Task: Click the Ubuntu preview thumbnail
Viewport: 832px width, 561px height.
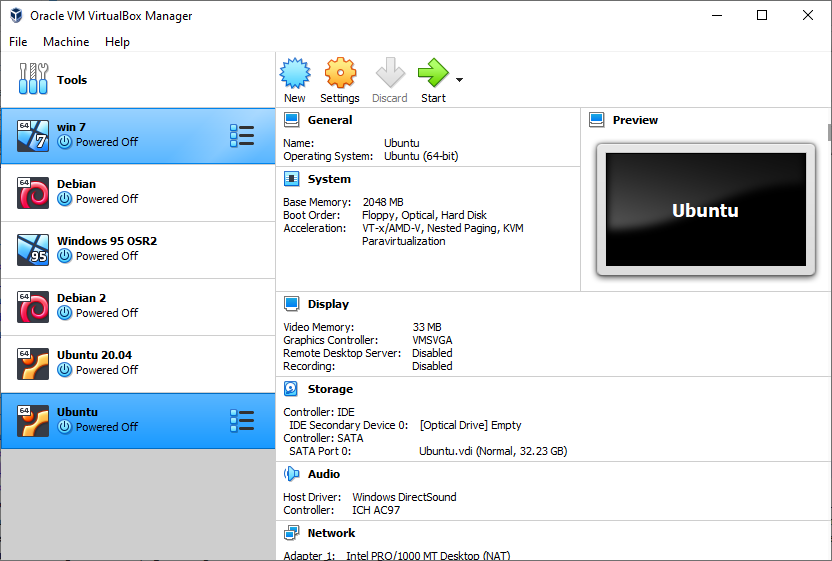Action: [x=704, y=210]
